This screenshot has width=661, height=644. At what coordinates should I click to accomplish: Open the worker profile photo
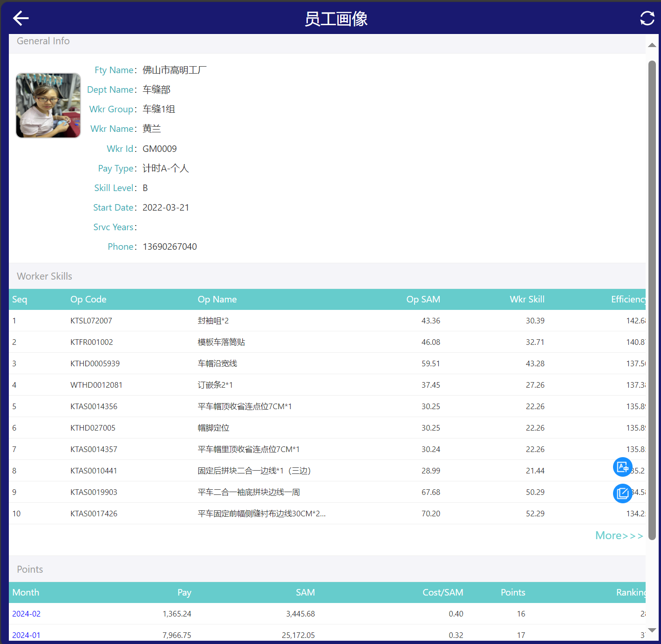point(48,105)
